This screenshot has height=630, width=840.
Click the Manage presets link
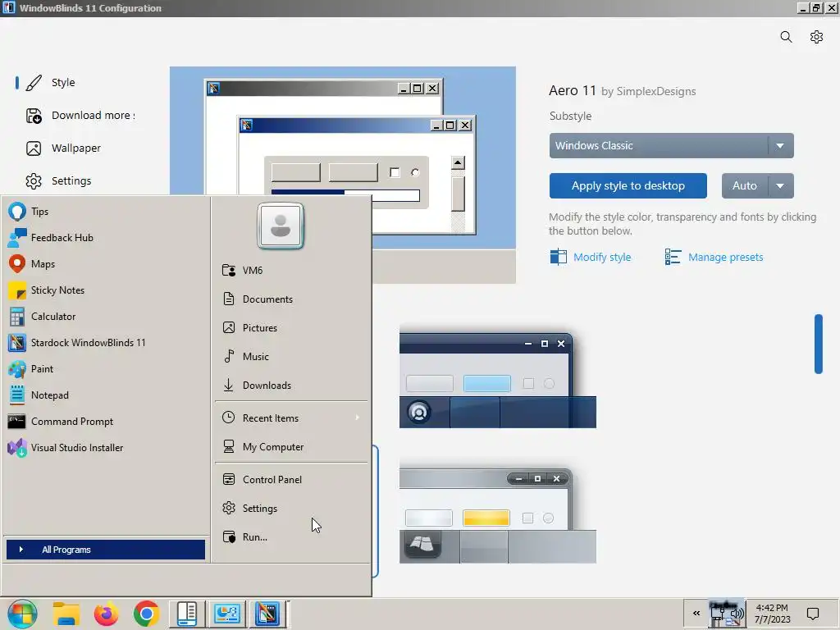click(x=725, y=257)
